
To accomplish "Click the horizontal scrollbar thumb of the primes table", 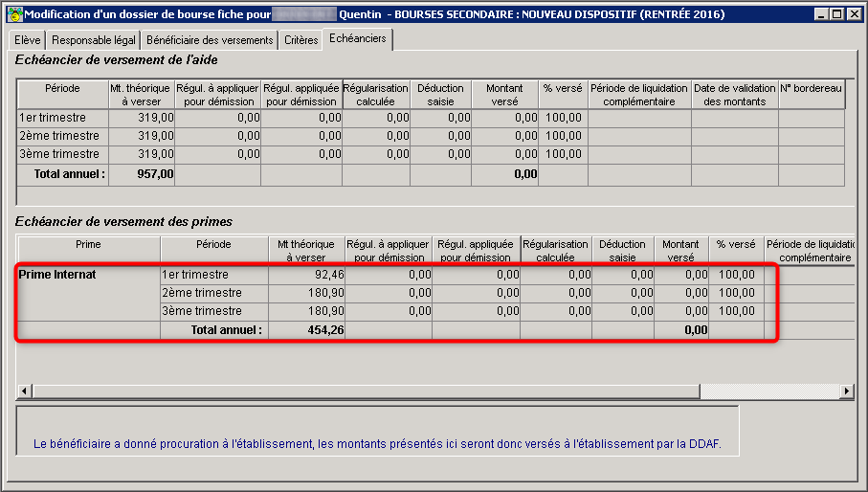I will point(366,391).
